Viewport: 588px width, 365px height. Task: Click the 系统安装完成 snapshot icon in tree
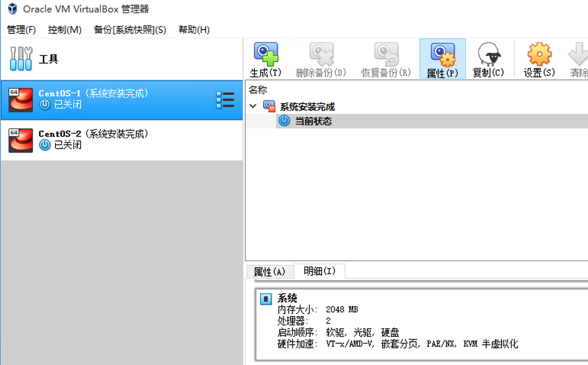click(x=269, y=106)
